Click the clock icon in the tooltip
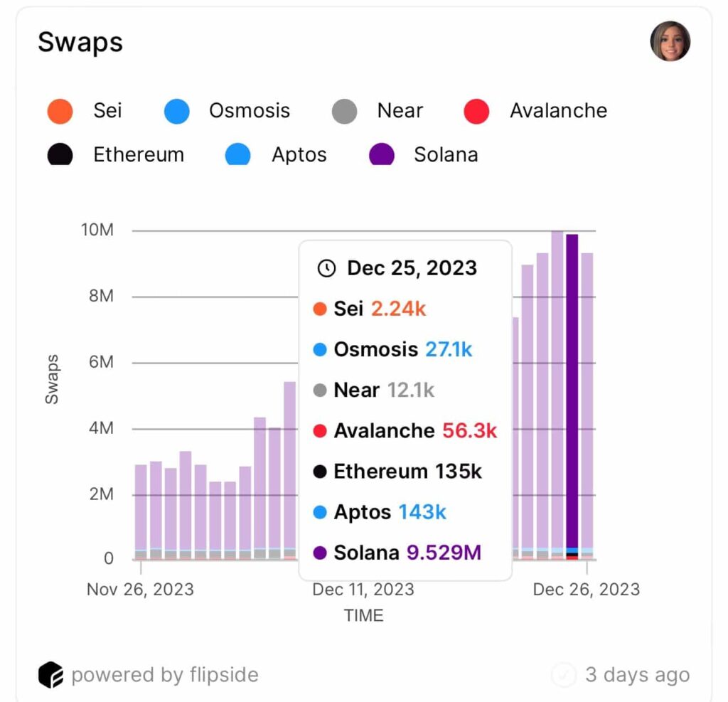728x702 pixels. [326, 268]
